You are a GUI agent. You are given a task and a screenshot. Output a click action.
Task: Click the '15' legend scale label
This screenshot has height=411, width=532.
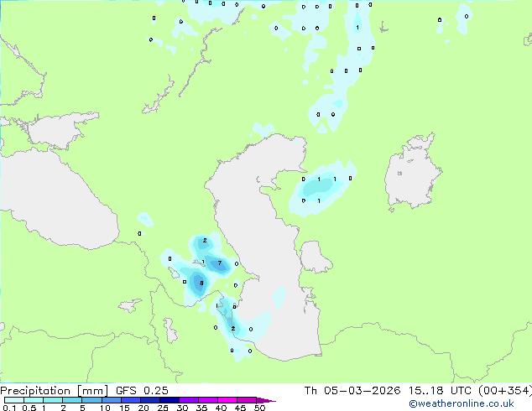click(124, 408)
